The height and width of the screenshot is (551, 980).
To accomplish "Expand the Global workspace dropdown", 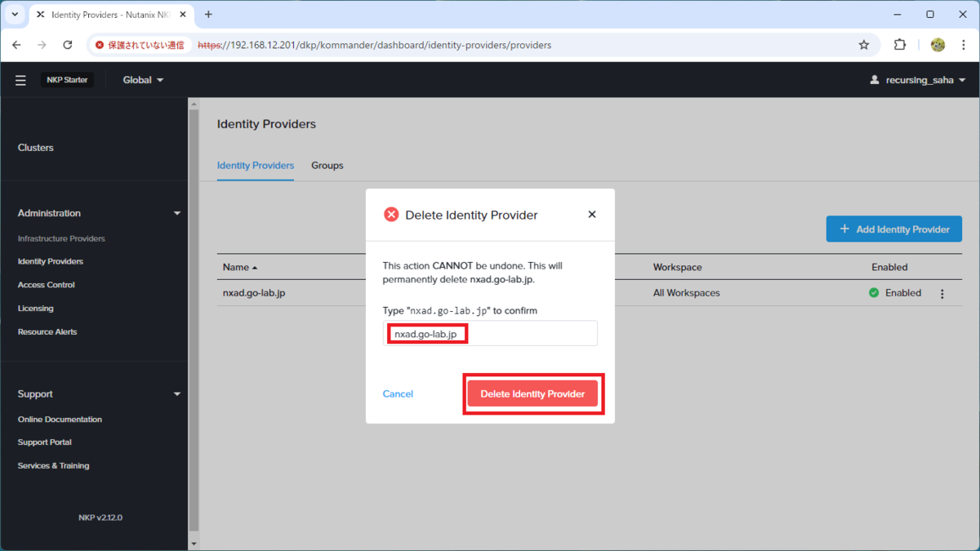I will [143, 80].
